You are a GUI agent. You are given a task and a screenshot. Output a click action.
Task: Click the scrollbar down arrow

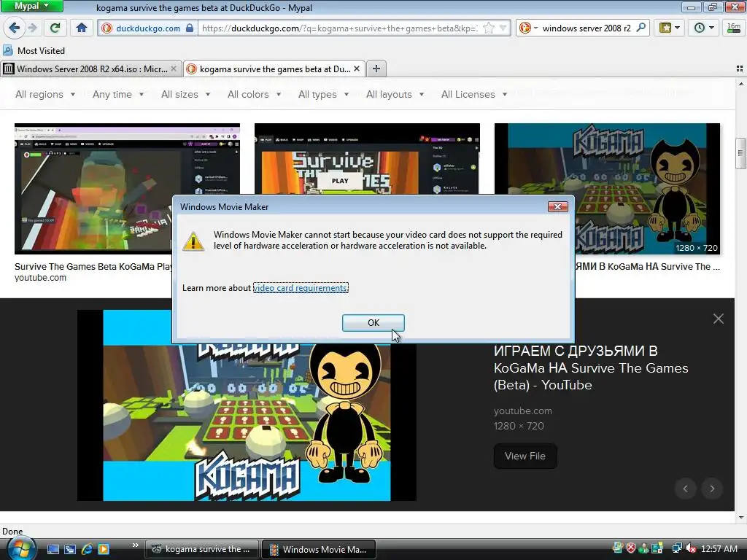[x=741, y=518]
